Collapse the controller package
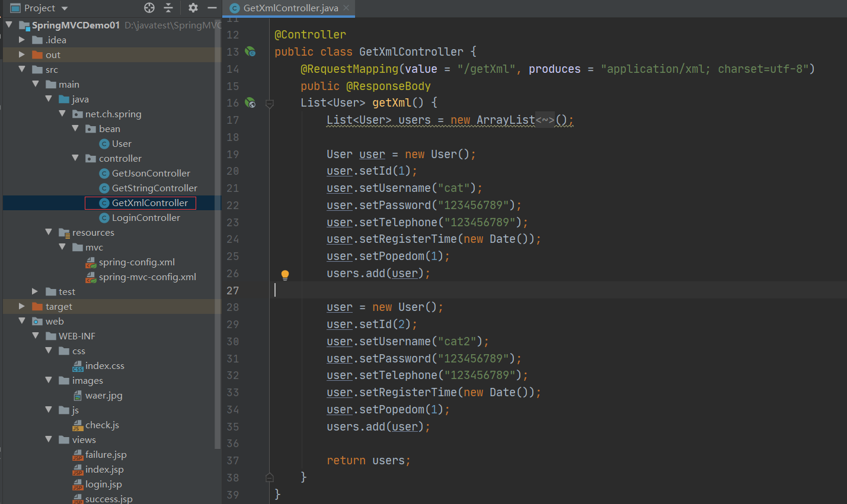Viewport: 847px width, 504px height. pyautogui.click(x=75, y=158)
